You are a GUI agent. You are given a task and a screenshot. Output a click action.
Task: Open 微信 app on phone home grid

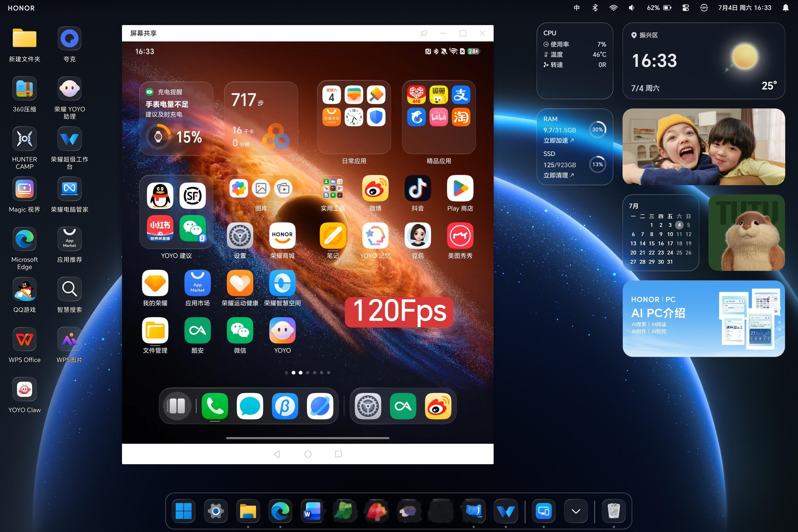(x=240, y=330)
